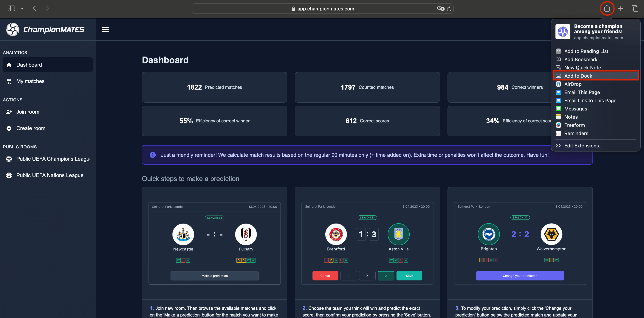Click the Brighton team crest
Screen dimensions: 644x318
point(489,234)
